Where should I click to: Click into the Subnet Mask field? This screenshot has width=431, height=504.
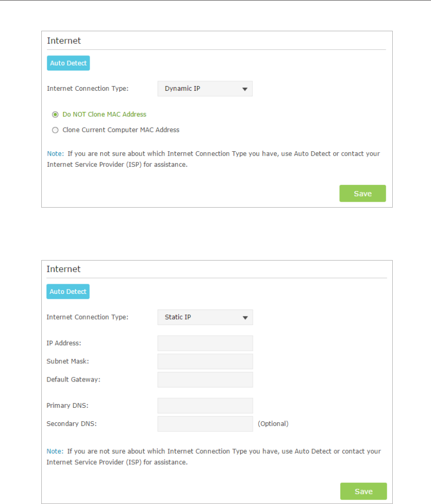205,361
